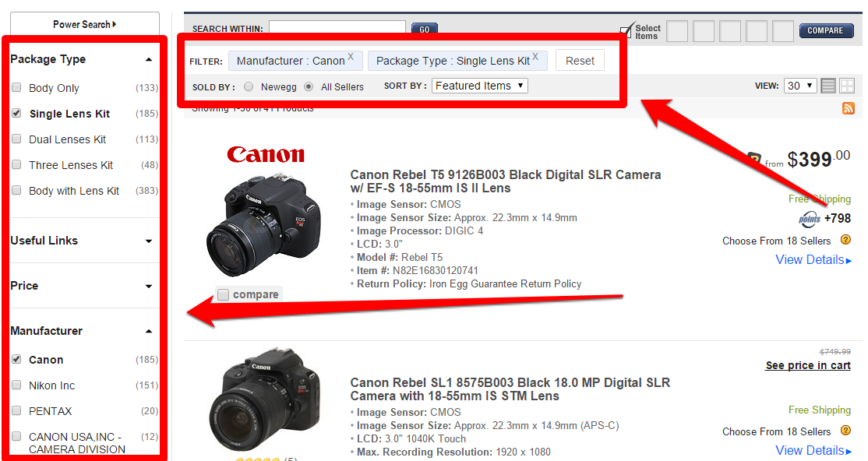Click the RSS feed icon

tap(848, 108)
